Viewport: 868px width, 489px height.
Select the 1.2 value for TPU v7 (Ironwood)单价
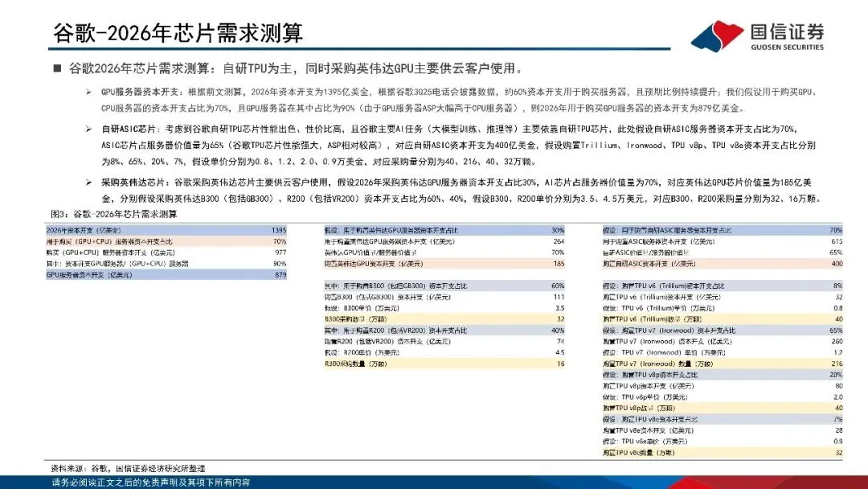(x=838, y=352)
